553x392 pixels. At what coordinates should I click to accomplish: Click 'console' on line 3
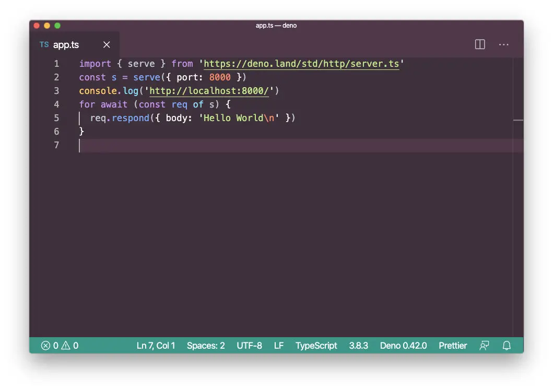(98, 91)
